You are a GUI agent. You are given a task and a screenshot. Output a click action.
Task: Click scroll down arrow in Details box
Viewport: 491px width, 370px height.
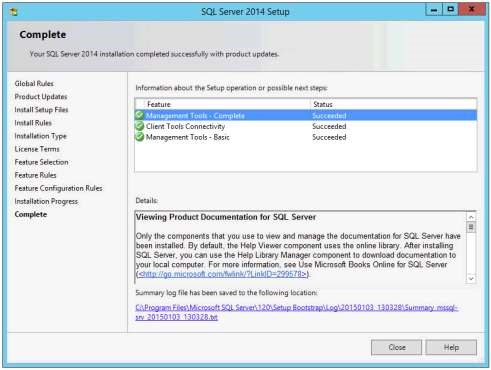(471, 278)
